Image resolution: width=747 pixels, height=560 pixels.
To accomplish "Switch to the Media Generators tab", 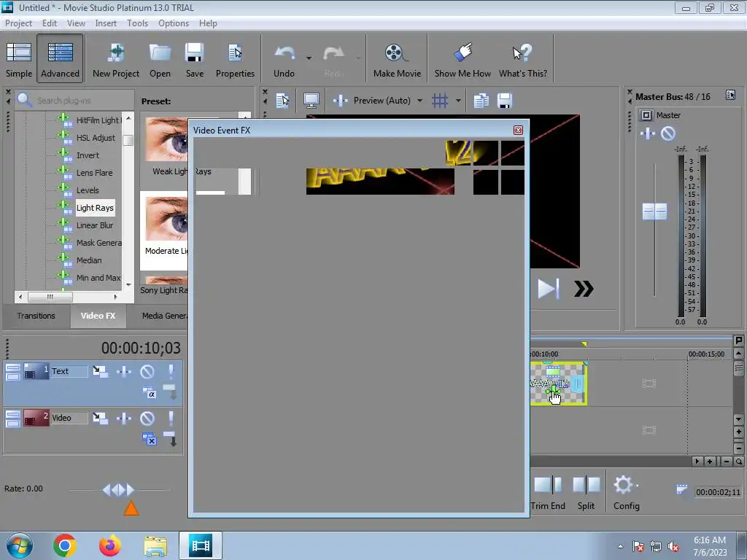I will tap(165, 316).
